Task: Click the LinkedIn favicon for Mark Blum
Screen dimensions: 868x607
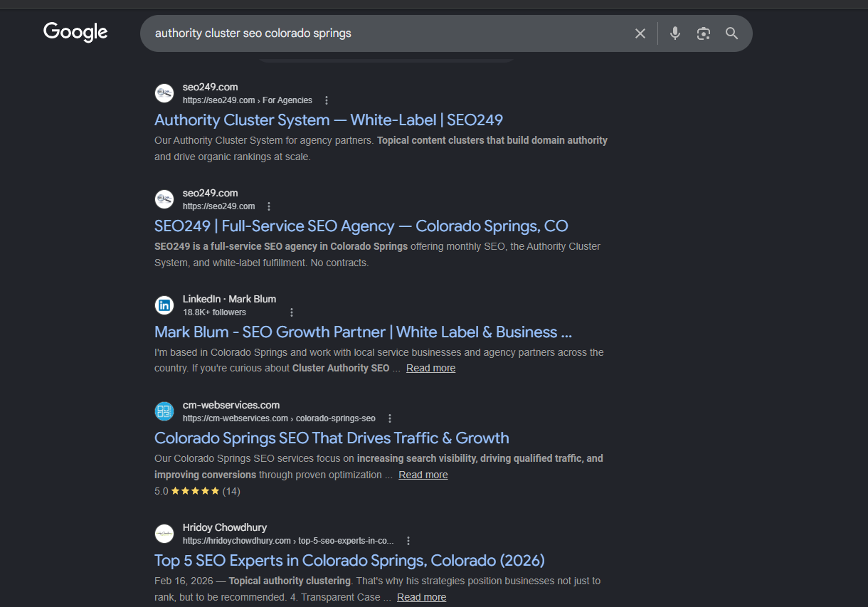Action: coord(164,305)
